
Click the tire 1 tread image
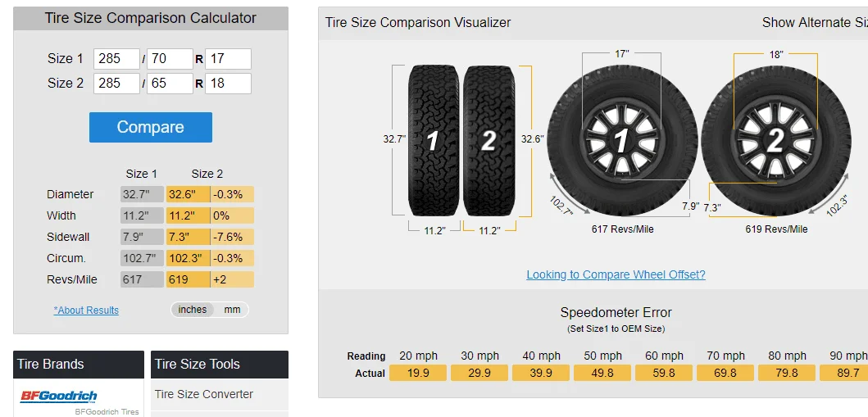point(434,141)
